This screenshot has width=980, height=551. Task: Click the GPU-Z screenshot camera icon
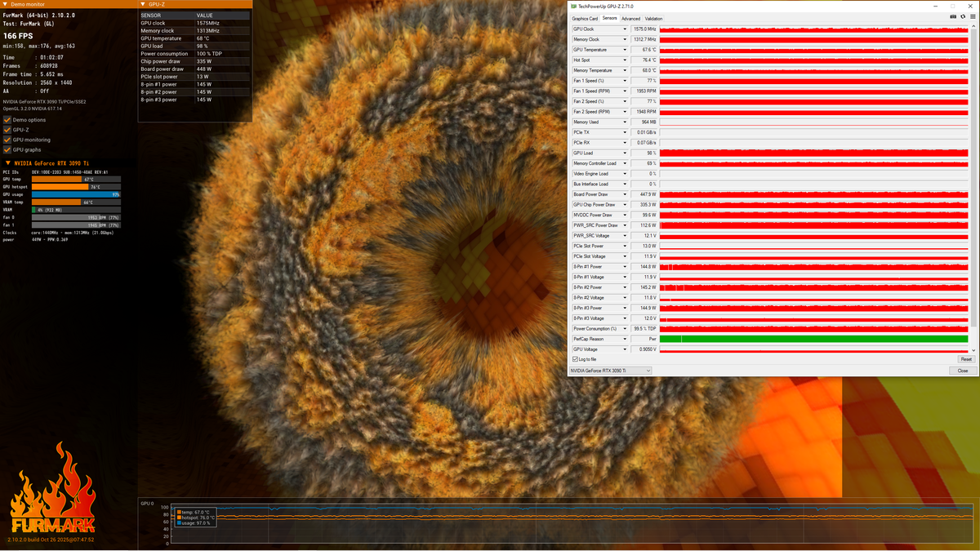[952, 16]
